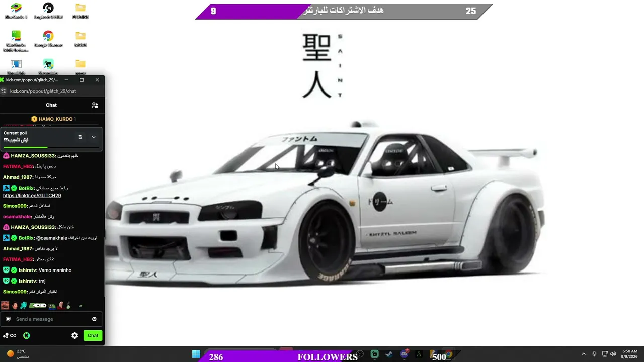Expand the current poll chevron
This screenshot has height=362, width=644.
click(x=94, y=137)
